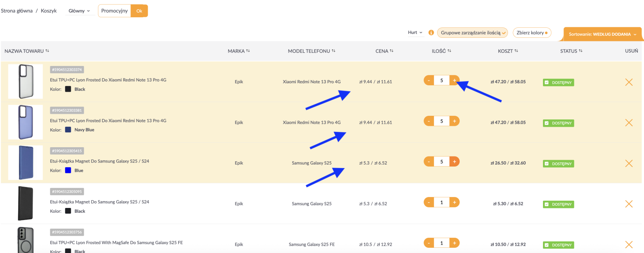Screen dimensions: 644x253
Task: Delete the Navy Blue case row
Action: coord(629,123)
